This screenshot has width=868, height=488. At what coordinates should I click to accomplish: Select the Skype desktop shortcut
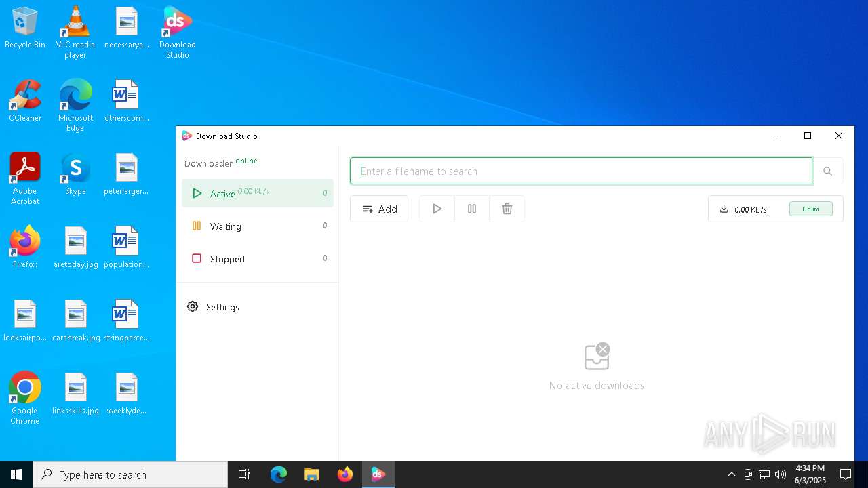click(x=75, y=175)
